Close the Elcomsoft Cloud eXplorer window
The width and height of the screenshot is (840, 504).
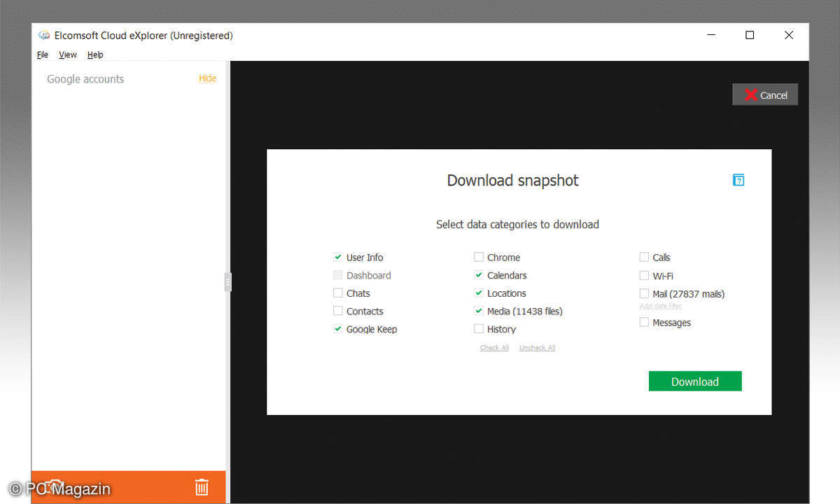789,35
